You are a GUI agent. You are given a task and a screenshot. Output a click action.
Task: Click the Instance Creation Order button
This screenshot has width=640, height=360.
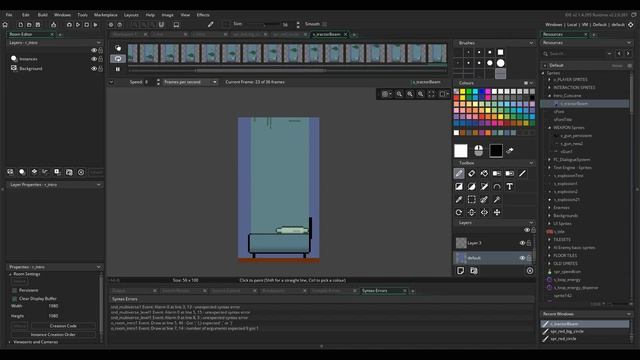tap(53, 334)
